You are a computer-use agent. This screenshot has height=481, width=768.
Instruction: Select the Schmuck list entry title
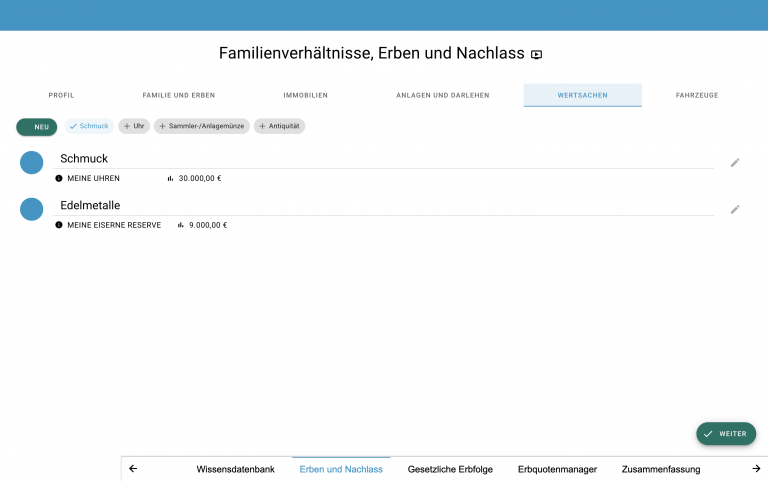click(84, 159)
